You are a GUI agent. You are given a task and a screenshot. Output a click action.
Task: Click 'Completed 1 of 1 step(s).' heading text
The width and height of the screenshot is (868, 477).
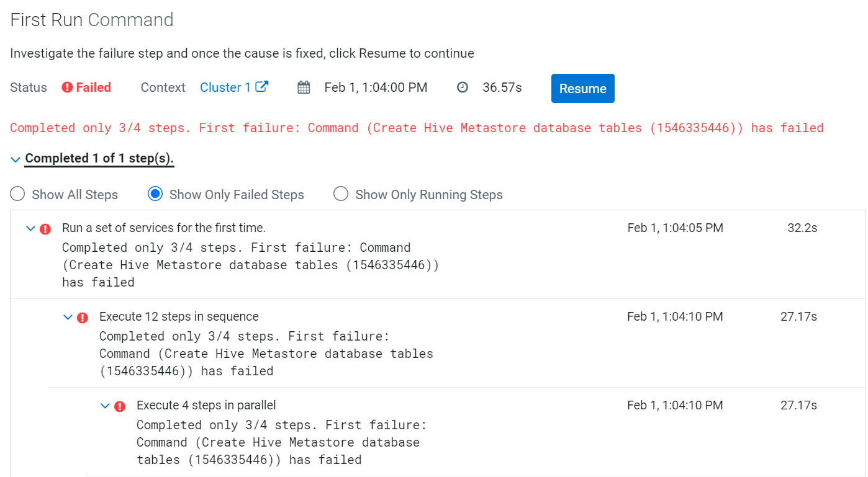coord(99,158)
